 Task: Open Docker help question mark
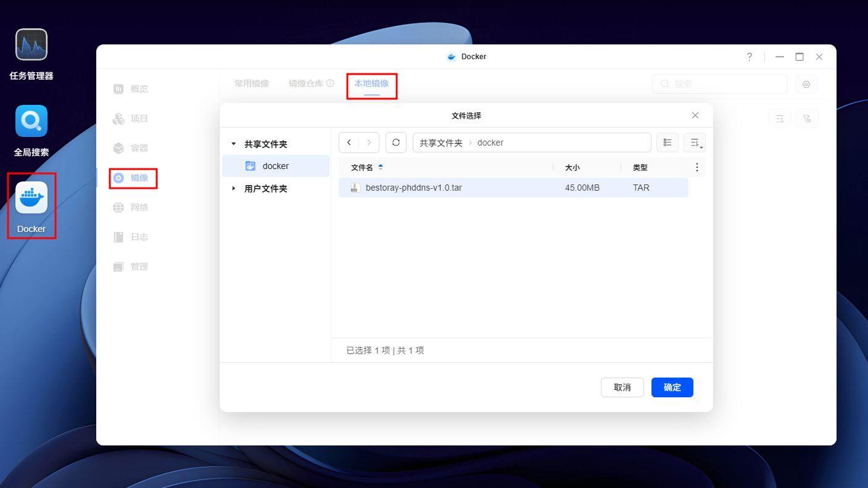tap(750, 57)
